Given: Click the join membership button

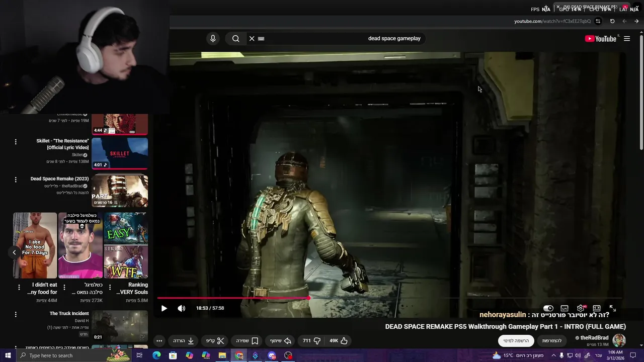Looking at the screenshot, I should point(552,341).
